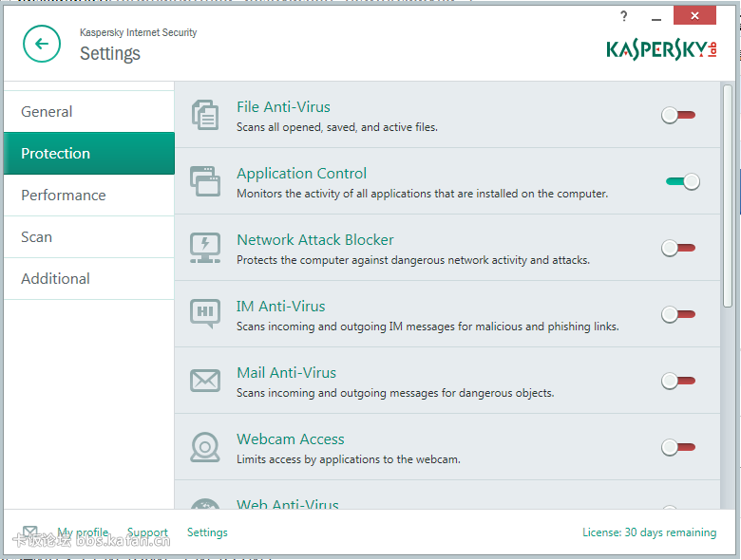
Task: Open Application Control settings link
Action: click(301, 174)
